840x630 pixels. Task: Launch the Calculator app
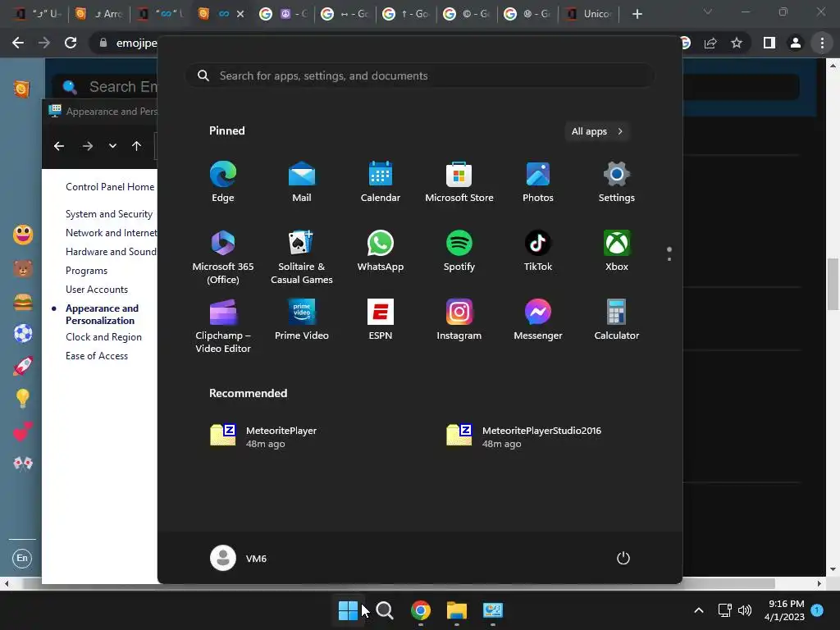pos(617,320)
